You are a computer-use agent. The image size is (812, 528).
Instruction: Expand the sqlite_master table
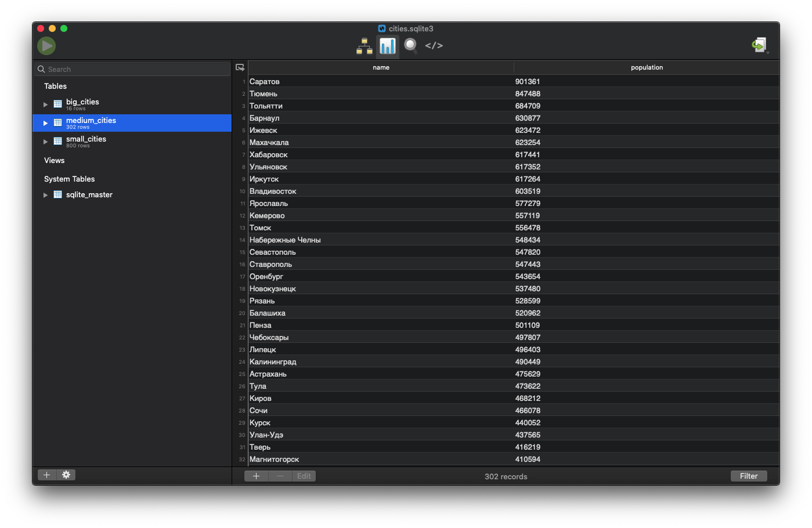click(x=45, y=195)
